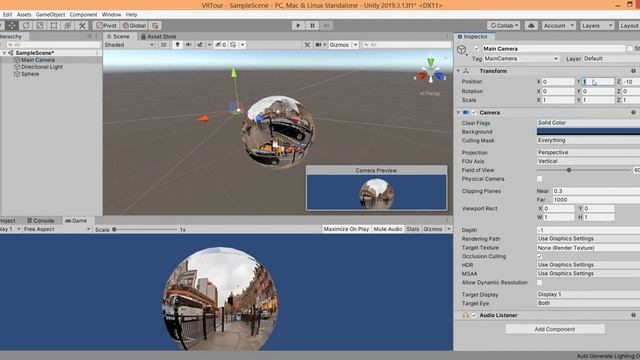
Task: Open the Edit menu
Action: (x=7, y=14)
